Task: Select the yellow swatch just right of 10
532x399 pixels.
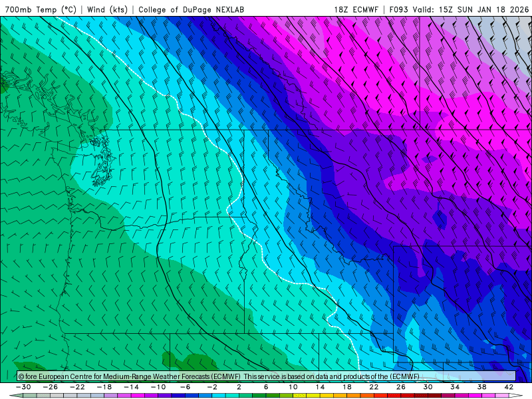Action: point(300,396)
